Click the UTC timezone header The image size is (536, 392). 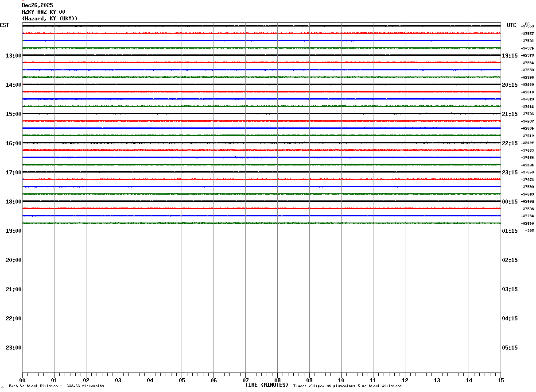(x=512, y=25)
